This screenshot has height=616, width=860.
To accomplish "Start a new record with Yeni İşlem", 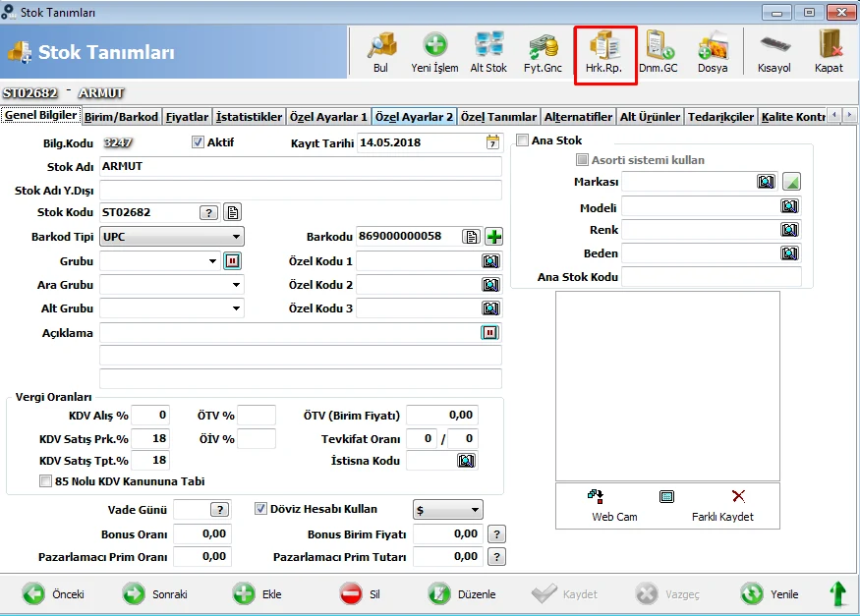I will click(435, 53).
